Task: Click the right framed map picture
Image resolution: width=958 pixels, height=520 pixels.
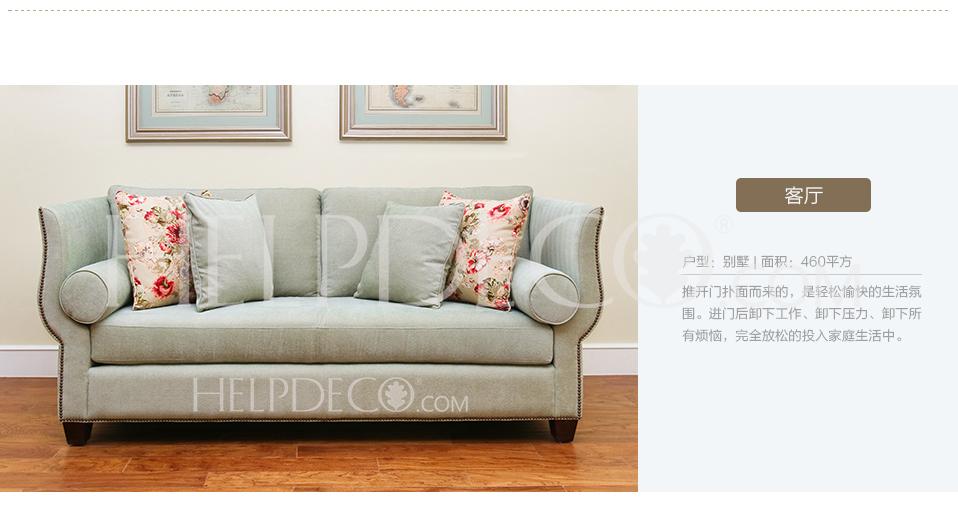Action: tap(423, 112)
